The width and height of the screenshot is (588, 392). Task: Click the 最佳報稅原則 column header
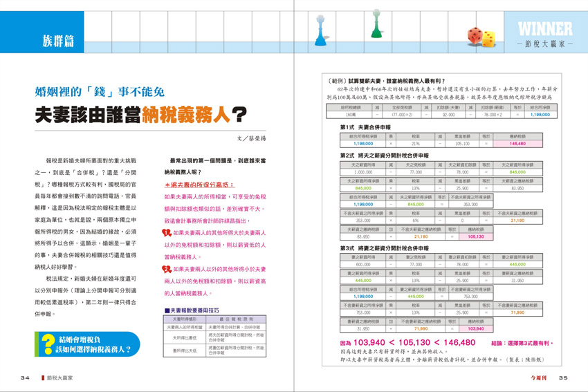(x=237, y=319)
